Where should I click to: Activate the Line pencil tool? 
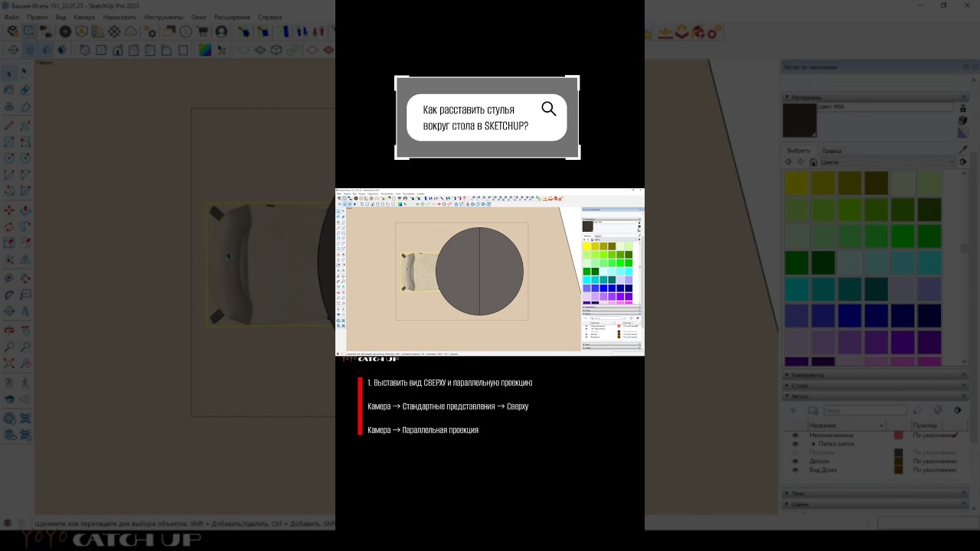pyautogui.click(x=9, y=125)
